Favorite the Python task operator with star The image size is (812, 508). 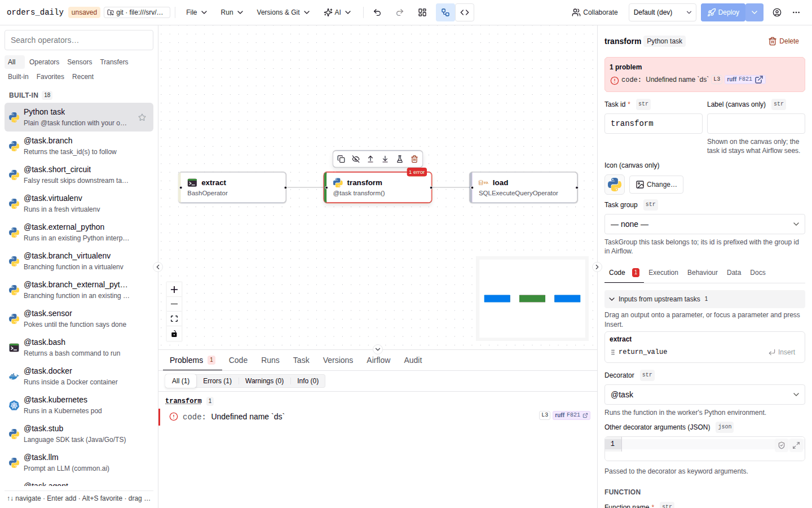pos(142,117)
